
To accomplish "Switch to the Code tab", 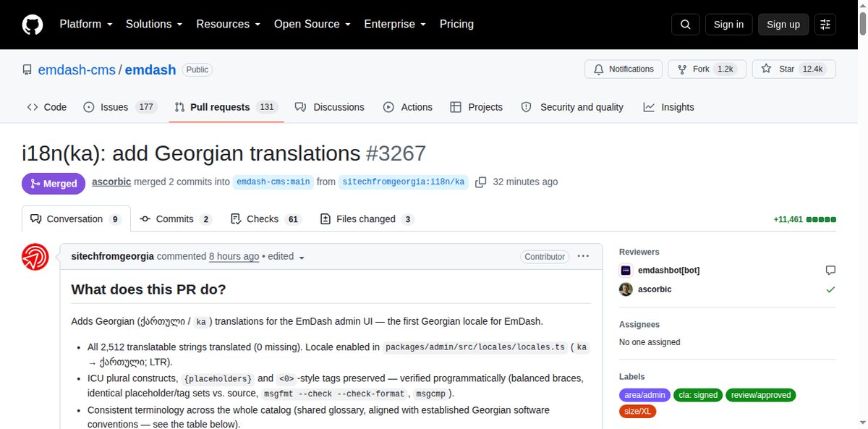I will (x=47, y=107).
